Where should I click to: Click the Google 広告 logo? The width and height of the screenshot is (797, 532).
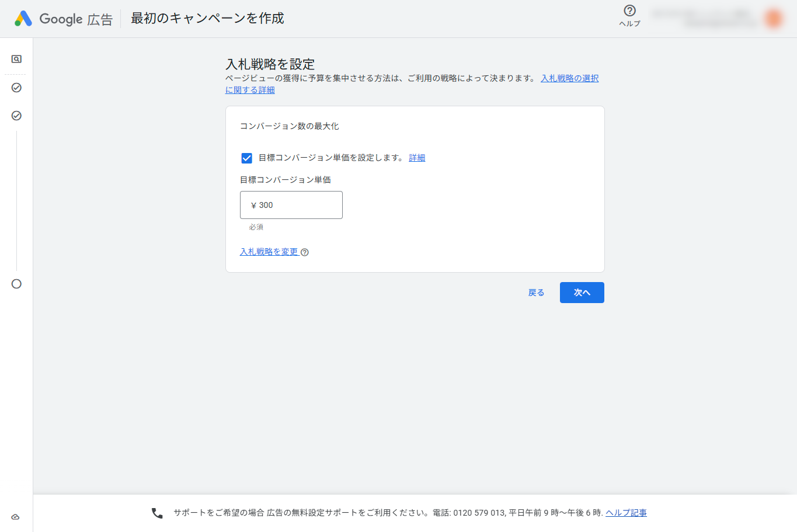(x=62, y=18)
